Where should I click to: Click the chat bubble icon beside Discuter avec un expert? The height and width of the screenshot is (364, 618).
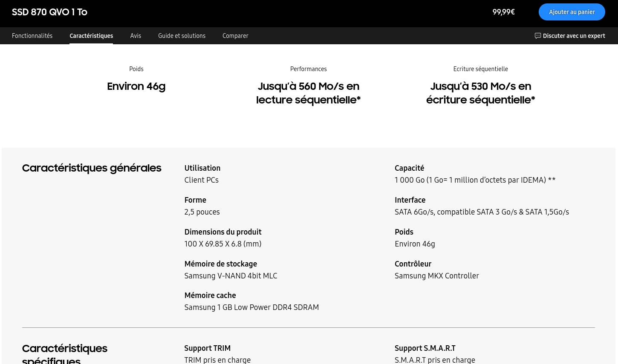(537, 36)
